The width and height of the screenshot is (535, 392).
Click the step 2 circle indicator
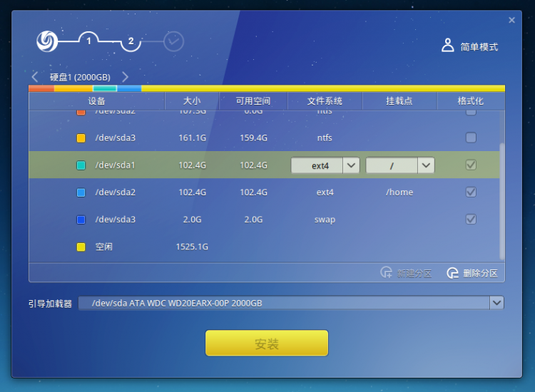(131, 41)
